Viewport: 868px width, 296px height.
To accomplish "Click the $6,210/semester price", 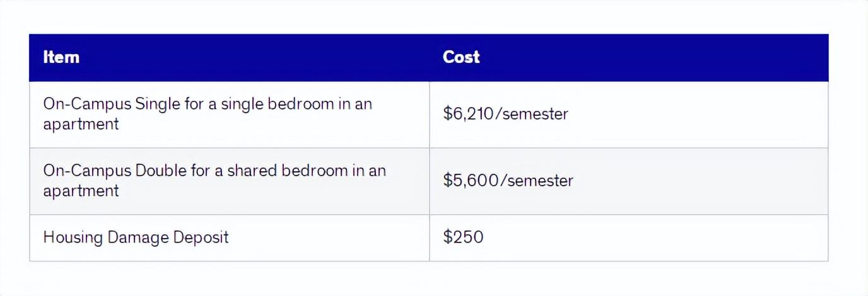I will [x=505, y=114].
